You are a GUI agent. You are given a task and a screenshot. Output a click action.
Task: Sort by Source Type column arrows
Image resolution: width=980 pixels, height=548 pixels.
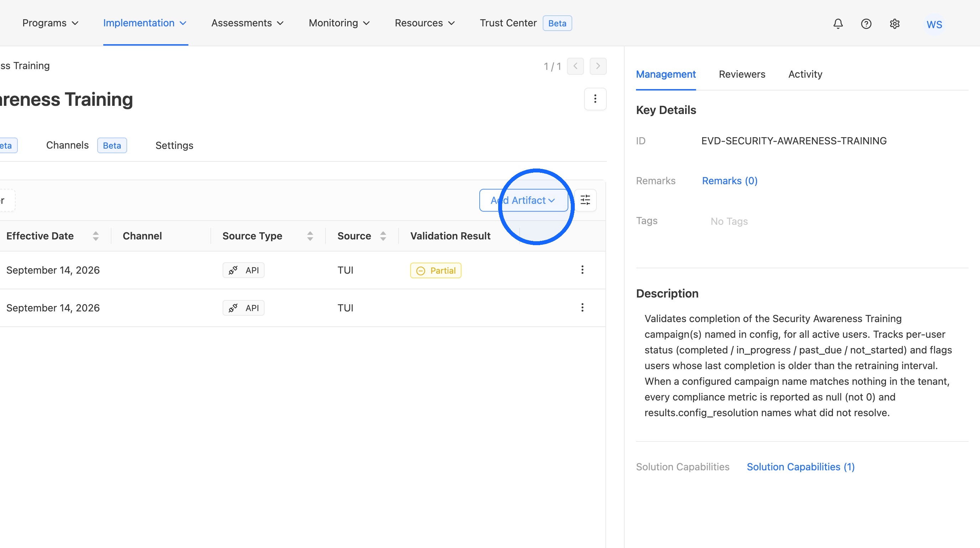pyautogui.click(x=310, y=236)
